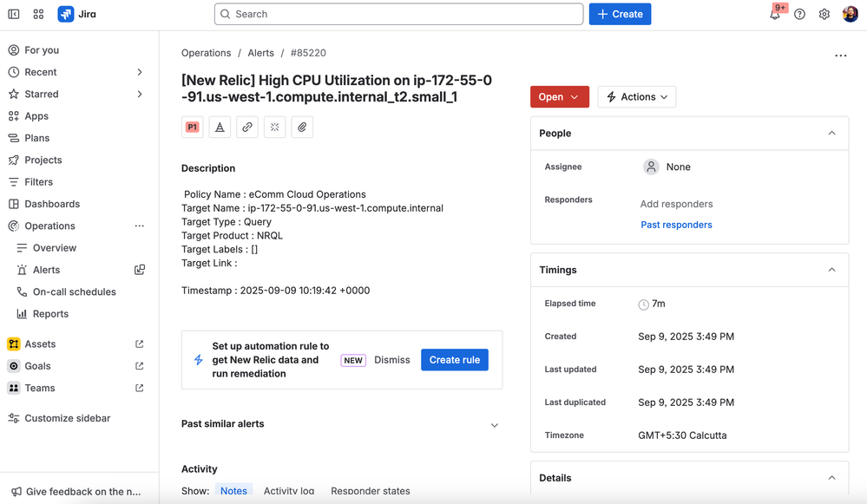
Task: Open the Open status dropdown
Action: click(x=560, y=96)
